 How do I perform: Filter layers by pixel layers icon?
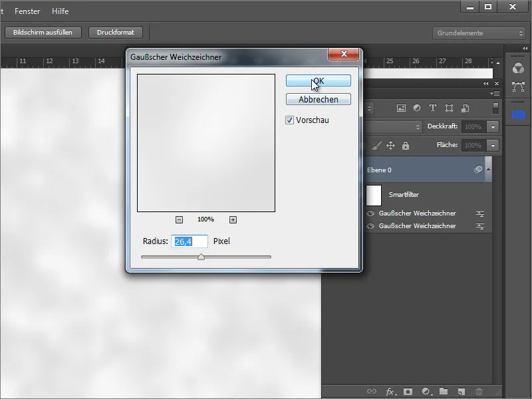pyautogui.click(x=401, y=108)
